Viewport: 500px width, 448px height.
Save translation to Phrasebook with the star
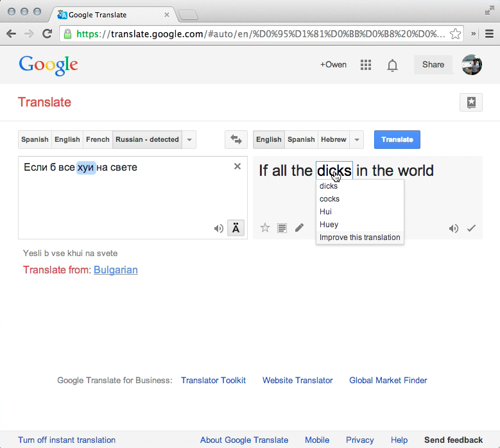click(265, 228)
